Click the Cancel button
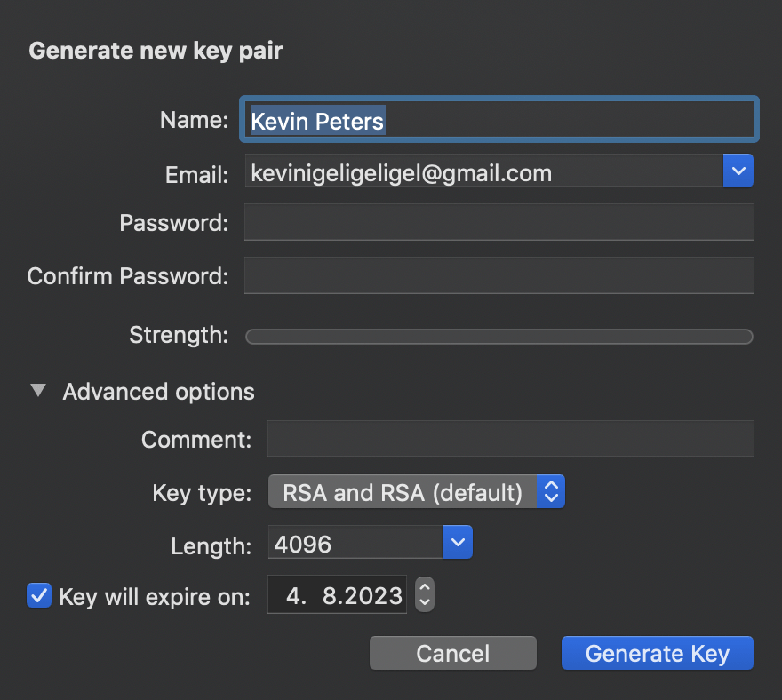This screenshot has width=782, height=700. (452, 653)
